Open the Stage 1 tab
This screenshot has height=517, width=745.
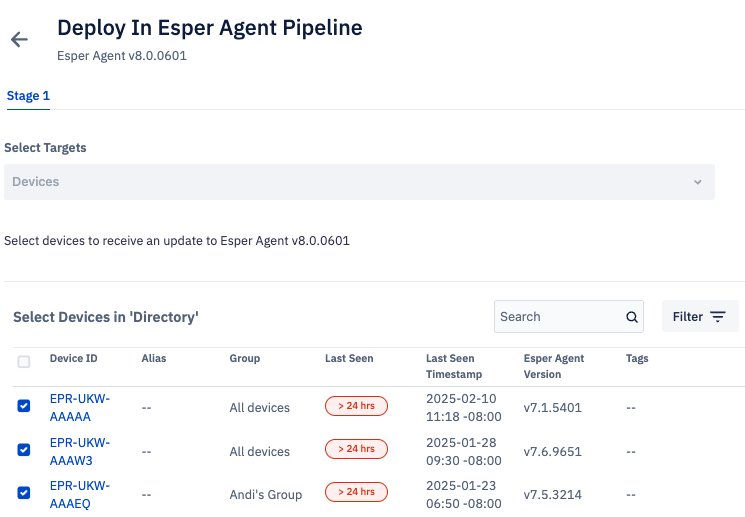28,96
